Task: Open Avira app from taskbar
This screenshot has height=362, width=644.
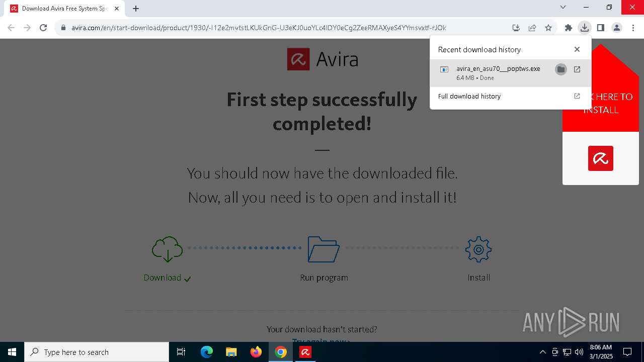Action: [305, 352]
